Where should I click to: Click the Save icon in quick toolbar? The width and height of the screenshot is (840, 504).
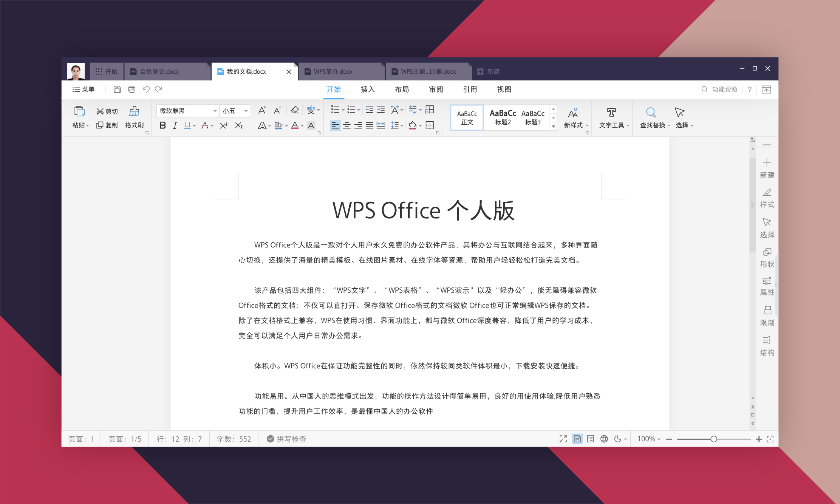coord(117,90)
